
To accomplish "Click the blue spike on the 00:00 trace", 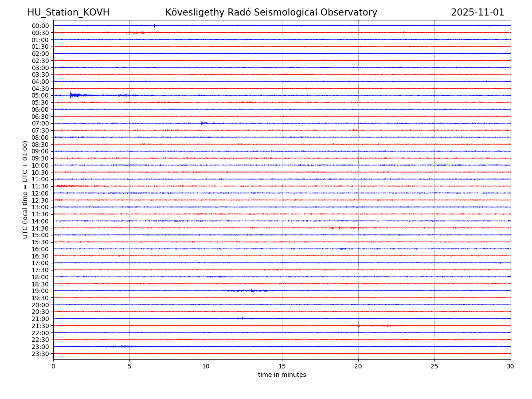I will (154, 25).
